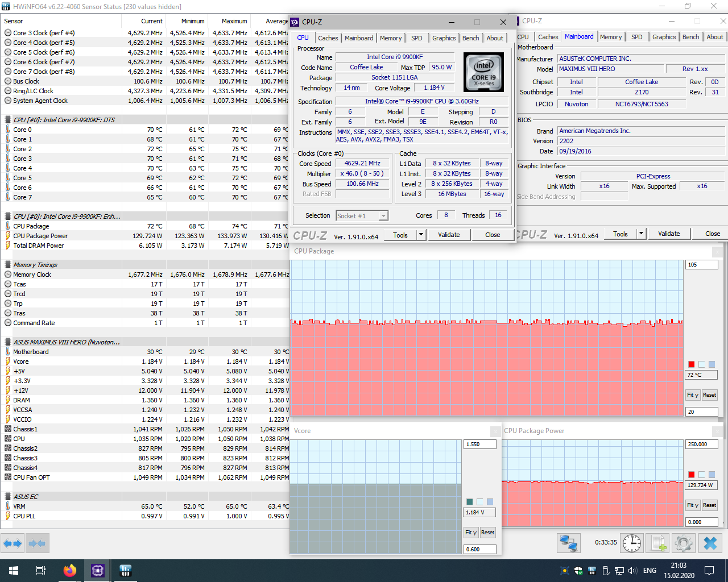Image resolution: width=728 pixels, height=582 pixels.
Task: Open the Windows Start menu
Action: [x=14, y=571]
